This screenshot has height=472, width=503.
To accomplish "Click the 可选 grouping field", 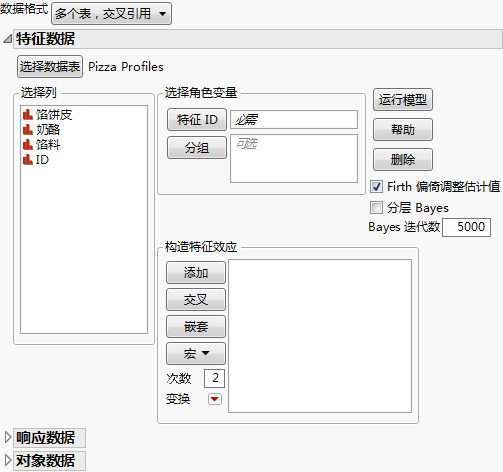I will [x=294, y=158].
